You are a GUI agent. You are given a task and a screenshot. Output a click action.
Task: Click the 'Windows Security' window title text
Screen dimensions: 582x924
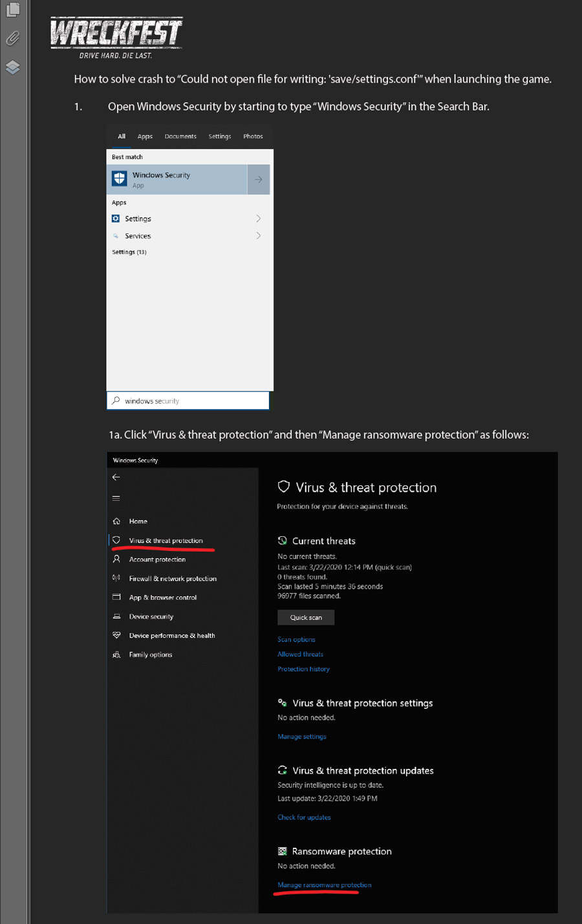(135, 461)
